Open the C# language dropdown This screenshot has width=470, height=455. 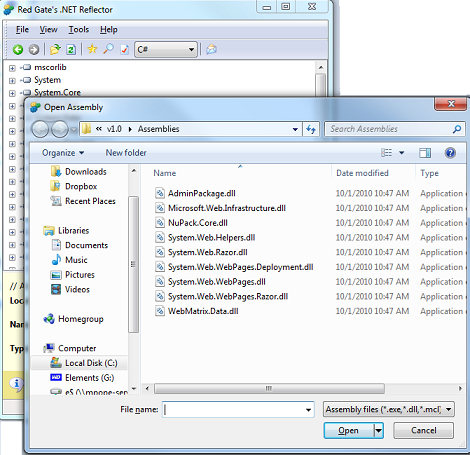[166, 49]
